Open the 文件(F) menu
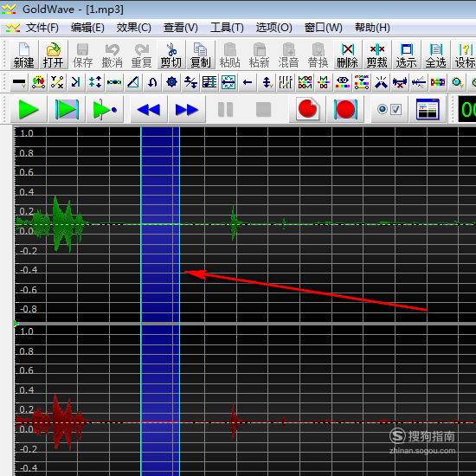 [42, 28]
